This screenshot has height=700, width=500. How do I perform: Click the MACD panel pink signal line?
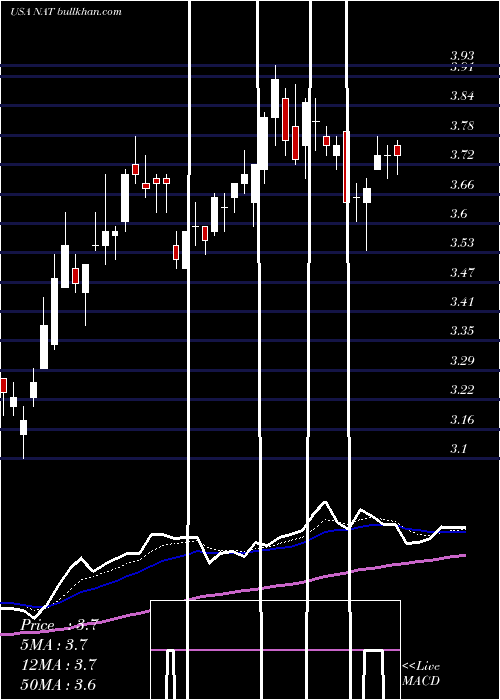275,650
